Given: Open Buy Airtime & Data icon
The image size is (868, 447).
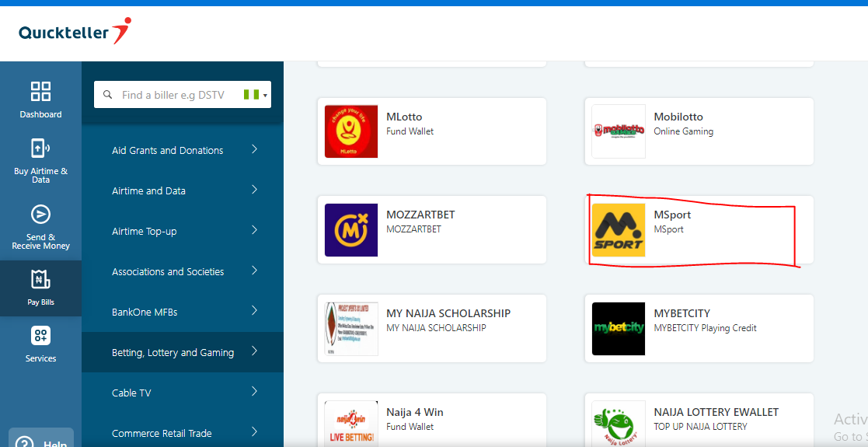Looking at the screenshot, I should 40,148.
